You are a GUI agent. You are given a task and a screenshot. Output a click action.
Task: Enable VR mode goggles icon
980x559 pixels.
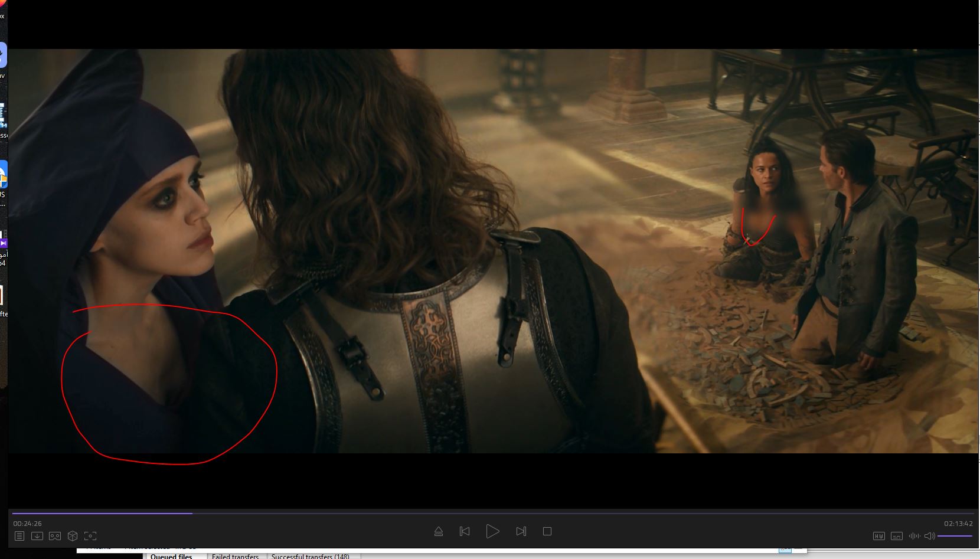[55, 536]
